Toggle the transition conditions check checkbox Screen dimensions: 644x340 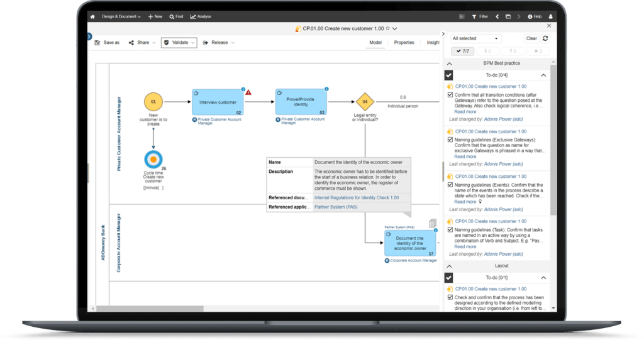coord(450,95)
